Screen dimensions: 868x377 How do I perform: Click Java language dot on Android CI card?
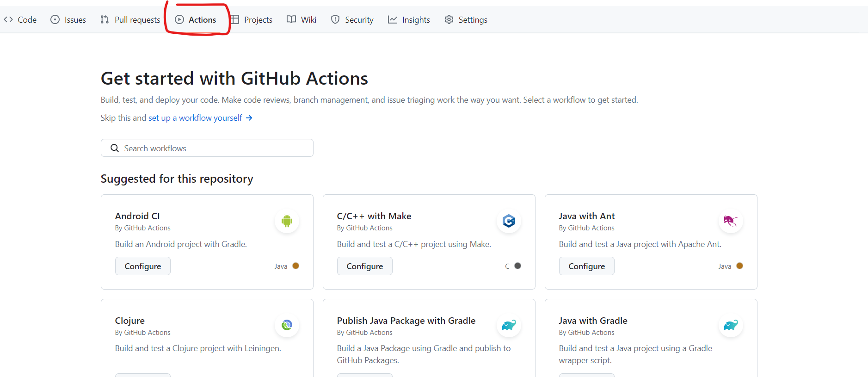pyautogui.click(x=296, y=266)
